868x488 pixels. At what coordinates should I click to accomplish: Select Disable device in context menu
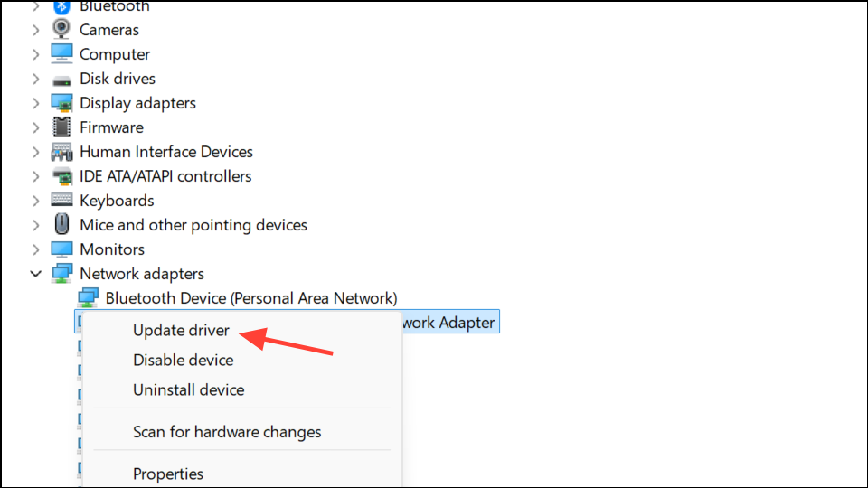[x=183, y=360]
